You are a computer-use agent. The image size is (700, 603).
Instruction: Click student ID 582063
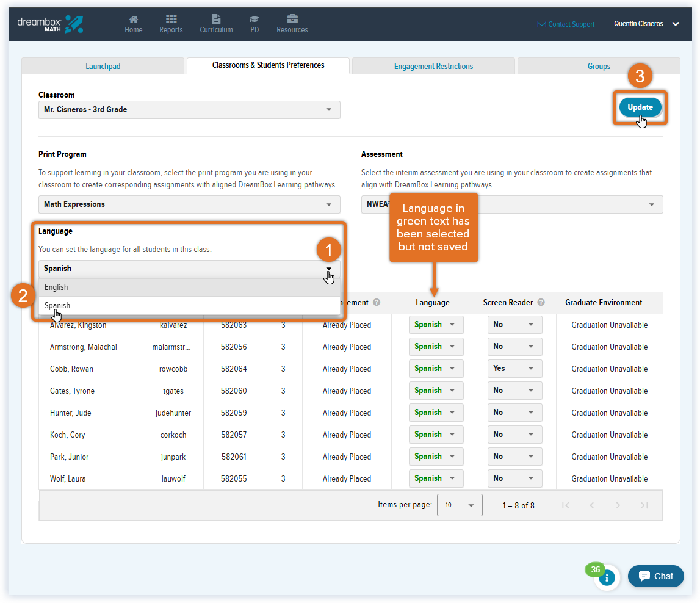point(234,325)
